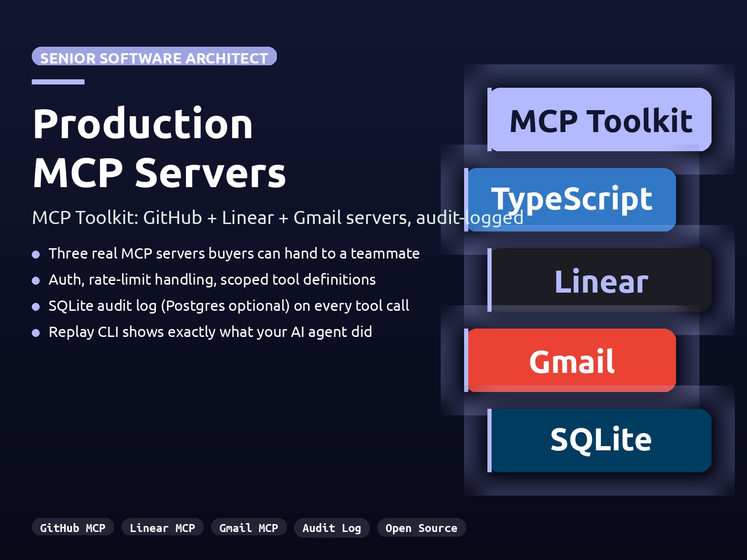
Task: Click the Audit Log tag
Action: (x=332, y=528)
